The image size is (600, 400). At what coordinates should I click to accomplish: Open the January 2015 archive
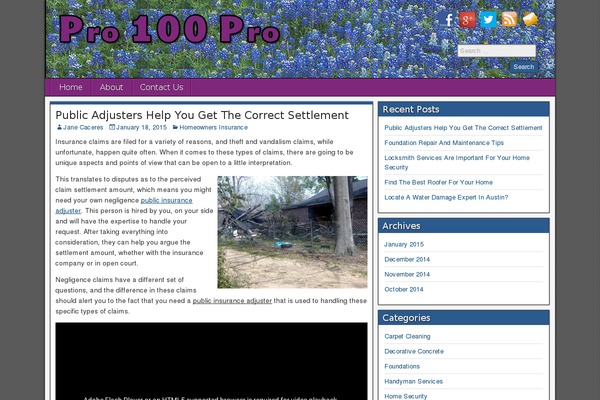tap(404, 244)
